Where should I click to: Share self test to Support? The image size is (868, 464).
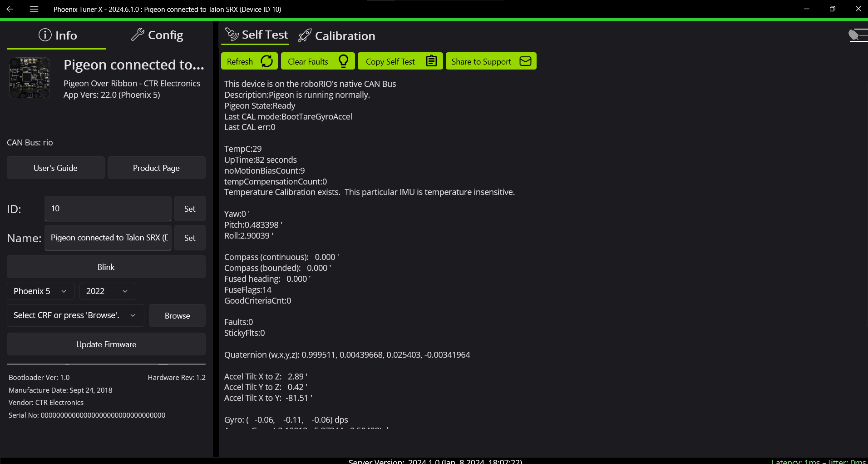(491, 61)
